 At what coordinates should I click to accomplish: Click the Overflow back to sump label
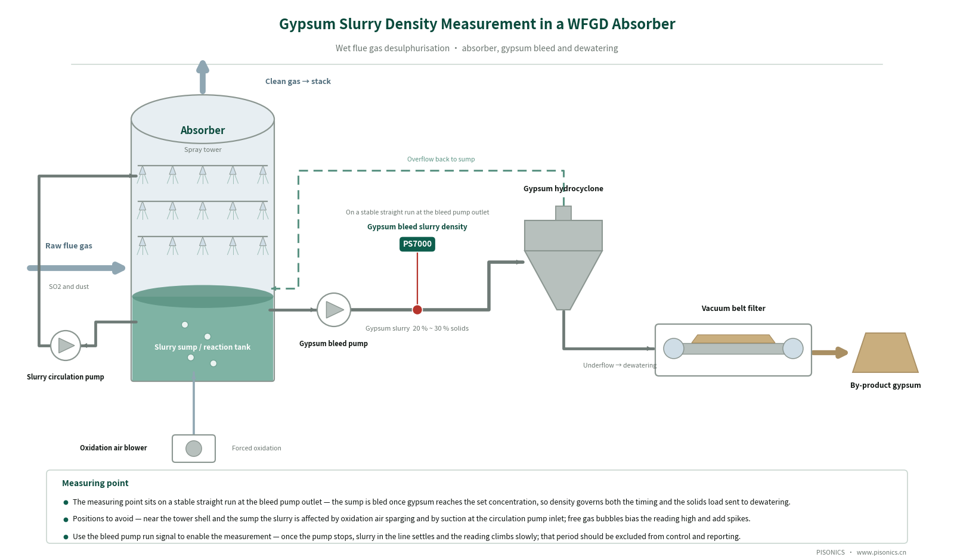coord(441,159)
